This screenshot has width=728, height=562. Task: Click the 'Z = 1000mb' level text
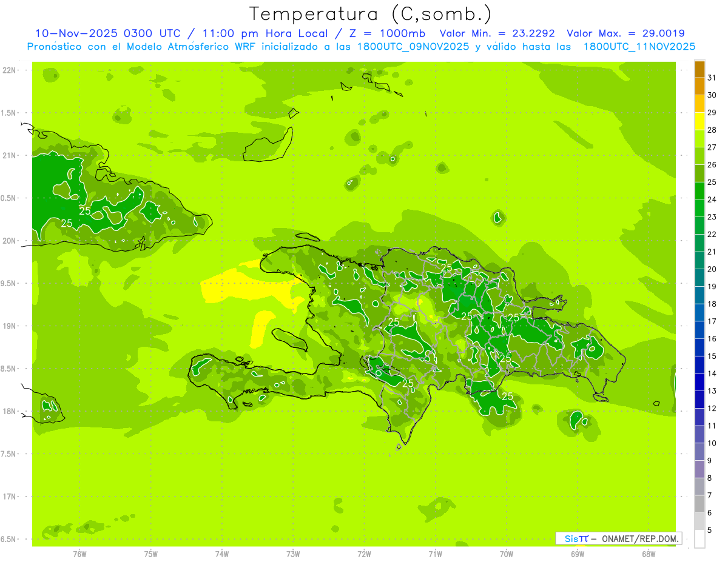pyautogui.click(x=386, y=33)
